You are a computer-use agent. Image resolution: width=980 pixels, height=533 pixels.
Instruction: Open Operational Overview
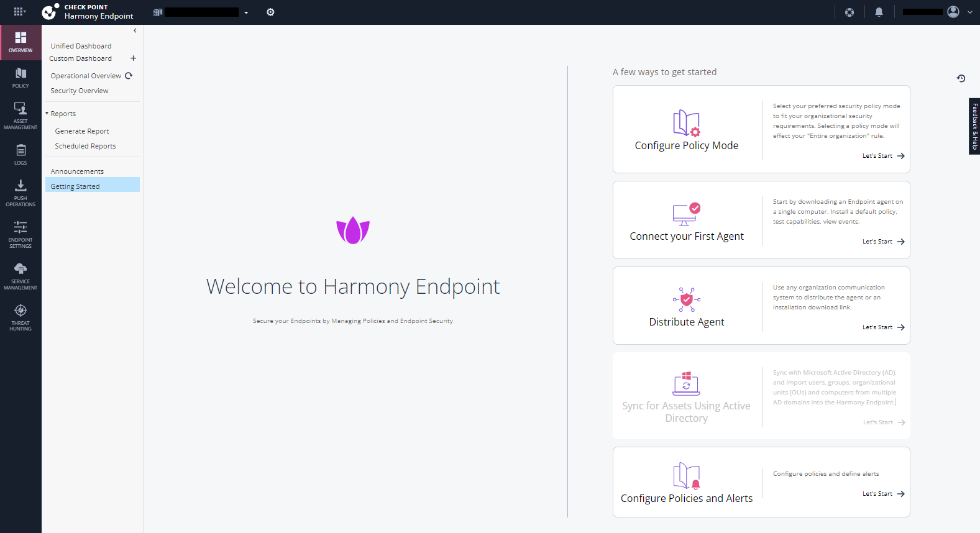click(x=86, y=76)
